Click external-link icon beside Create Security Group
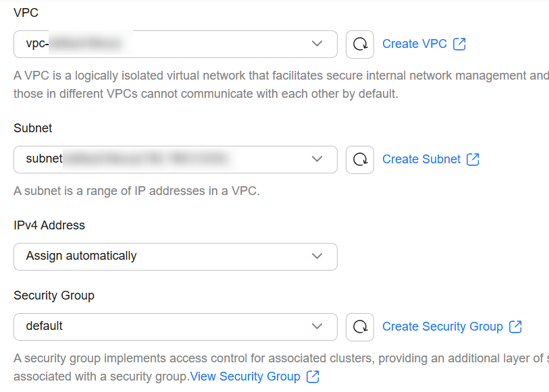The width and height of the screenshot is (549, 392). point(515,327)
